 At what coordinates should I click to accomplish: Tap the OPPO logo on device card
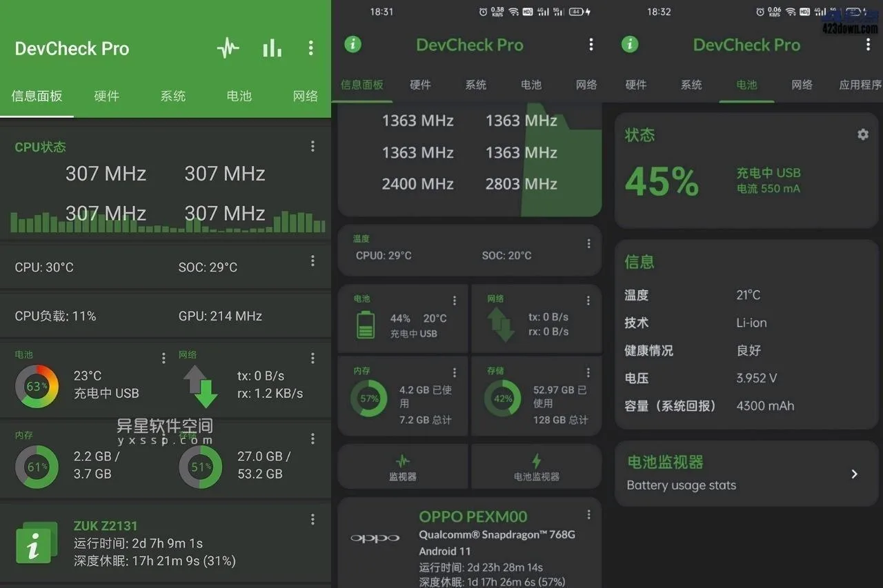(375, 538)
